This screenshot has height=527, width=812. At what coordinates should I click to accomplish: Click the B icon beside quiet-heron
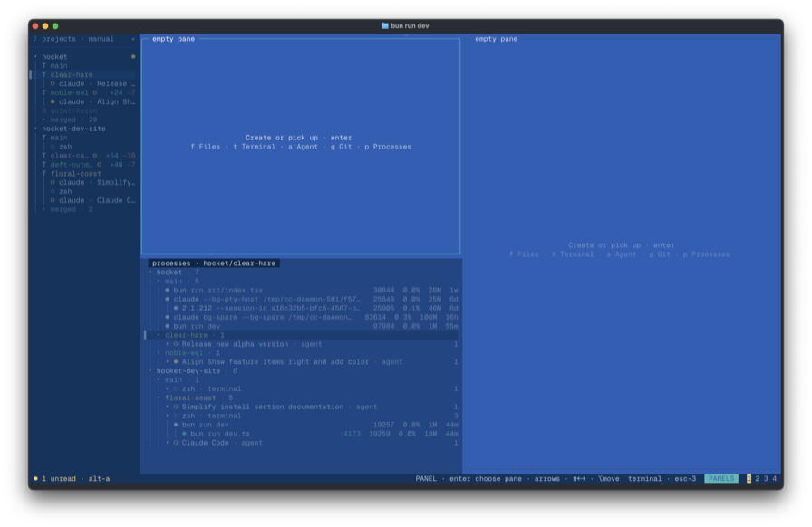pos(44,110)
